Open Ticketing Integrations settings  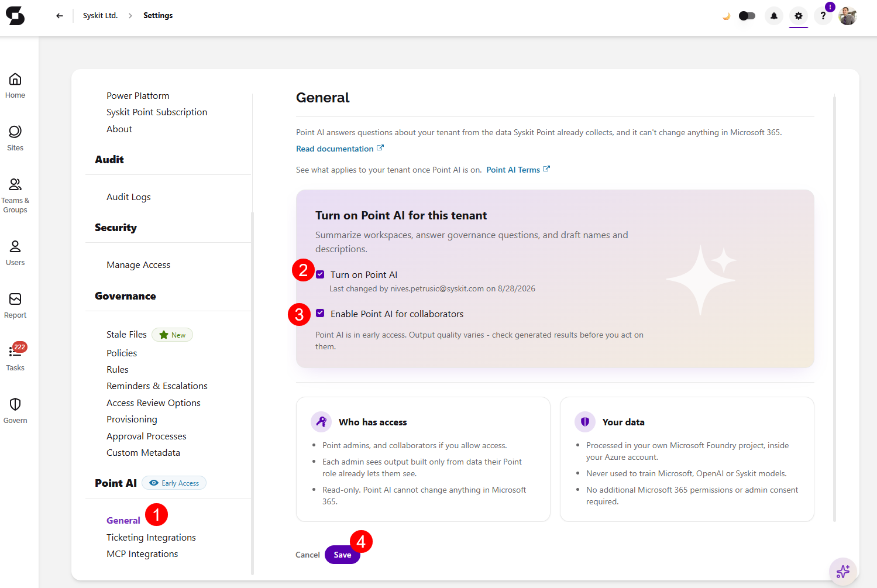[151, 538]
